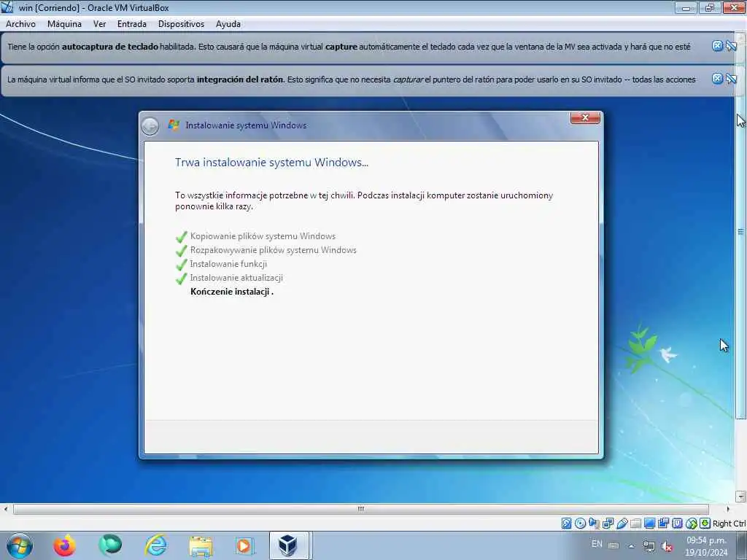Click the 'Instalowanie funkcji' step
Screen dimensions: 747x560
228,264
